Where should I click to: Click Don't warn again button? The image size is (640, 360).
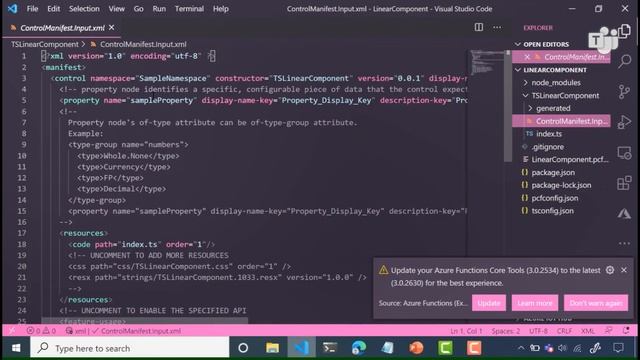(x=596, y=303)
